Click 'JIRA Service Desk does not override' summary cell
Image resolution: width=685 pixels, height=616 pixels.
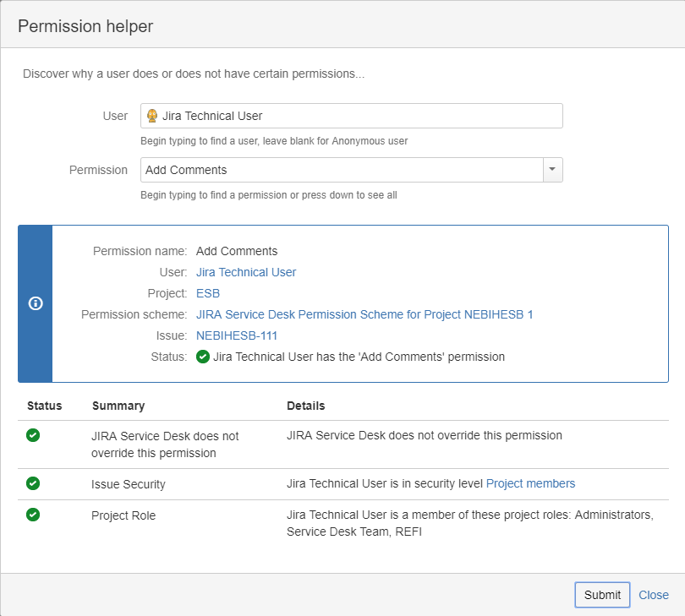point(165,444)
